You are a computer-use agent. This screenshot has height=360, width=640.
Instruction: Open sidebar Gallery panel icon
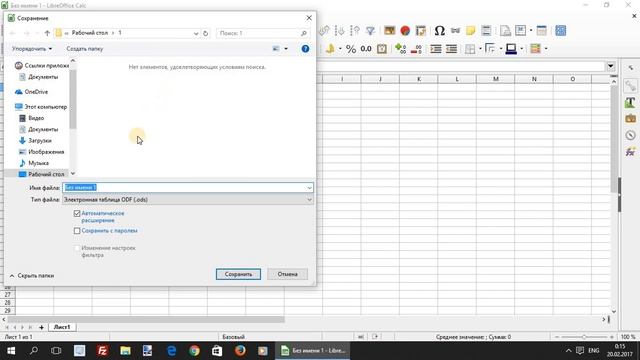click(x=630, y=119)
